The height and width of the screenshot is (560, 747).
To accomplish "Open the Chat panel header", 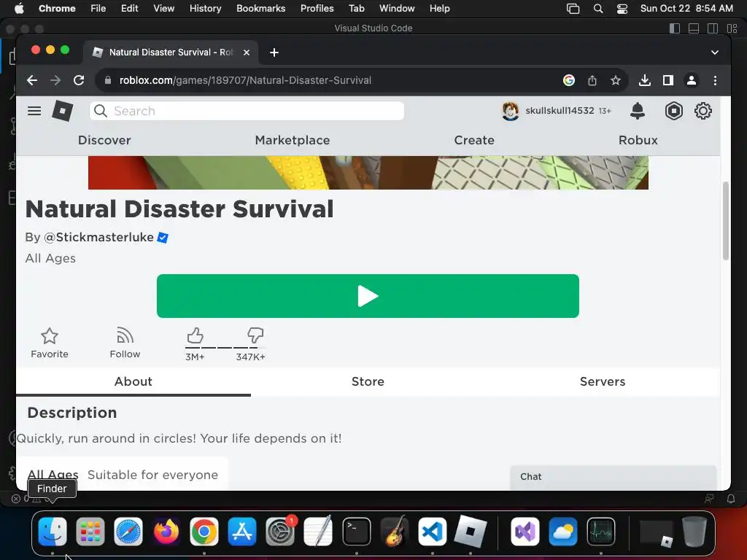I will coord(613,477).
